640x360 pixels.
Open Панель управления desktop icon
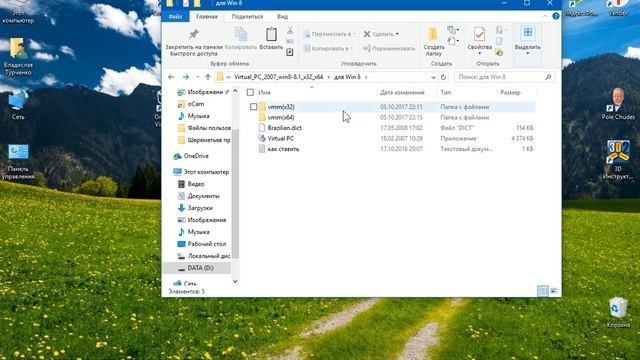[x=18, y=162]
